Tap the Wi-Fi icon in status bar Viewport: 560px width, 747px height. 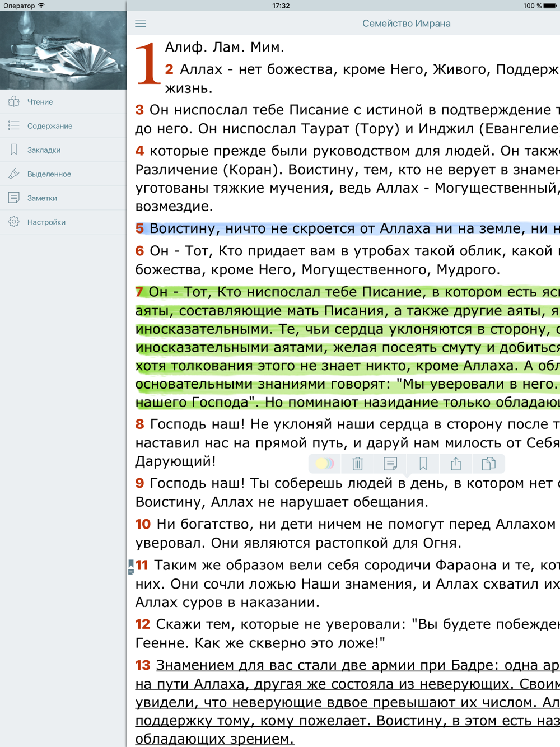click(x=41, y=6)
